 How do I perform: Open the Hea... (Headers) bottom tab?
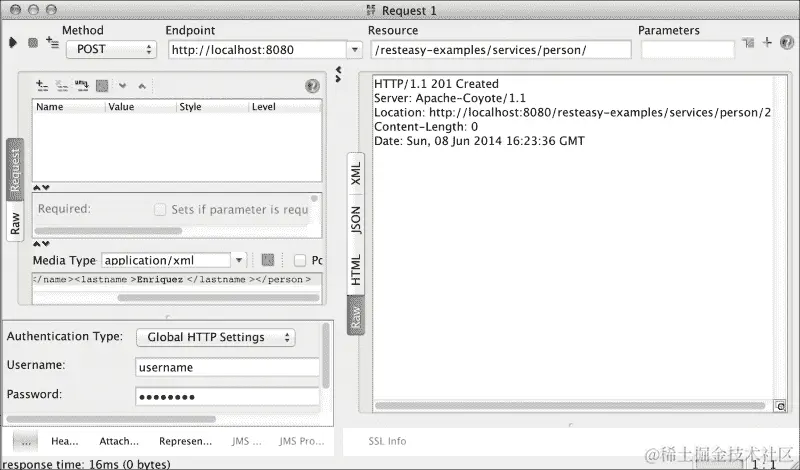65,441
